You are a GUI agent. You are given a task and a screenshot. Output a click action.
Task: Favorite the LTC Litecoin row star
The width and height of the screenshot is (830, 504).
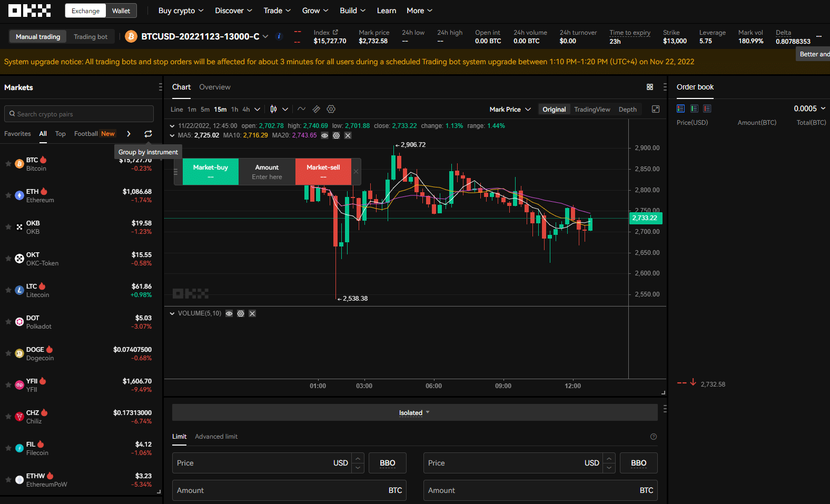8,290
